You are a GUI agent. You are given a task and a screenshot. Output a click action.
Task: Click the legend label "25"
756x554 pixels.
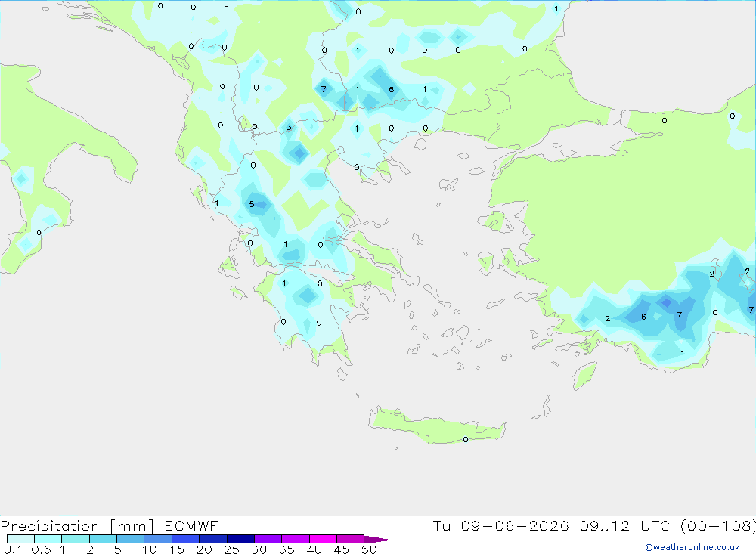(232, 549)
